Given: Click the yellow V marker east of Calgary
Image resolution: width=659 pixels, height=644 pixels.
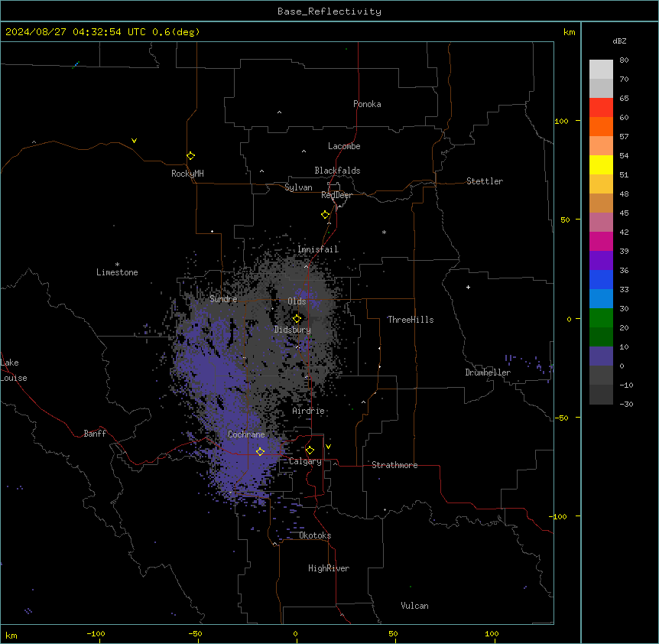Looking at the screenshot, I should point(328,447).
